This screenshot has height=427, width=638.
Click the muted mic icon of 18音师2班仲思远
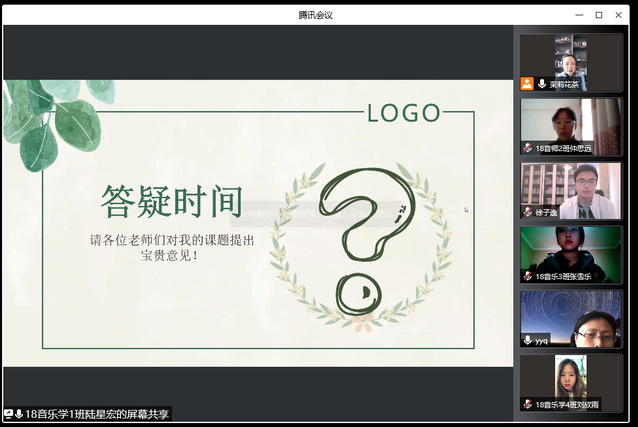click(527, 148)
